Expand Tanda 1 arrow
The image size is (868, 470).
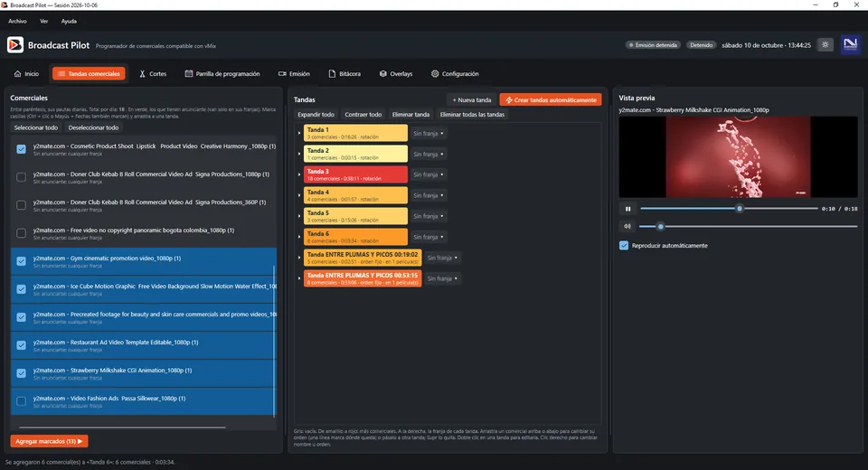click(299, 133)
